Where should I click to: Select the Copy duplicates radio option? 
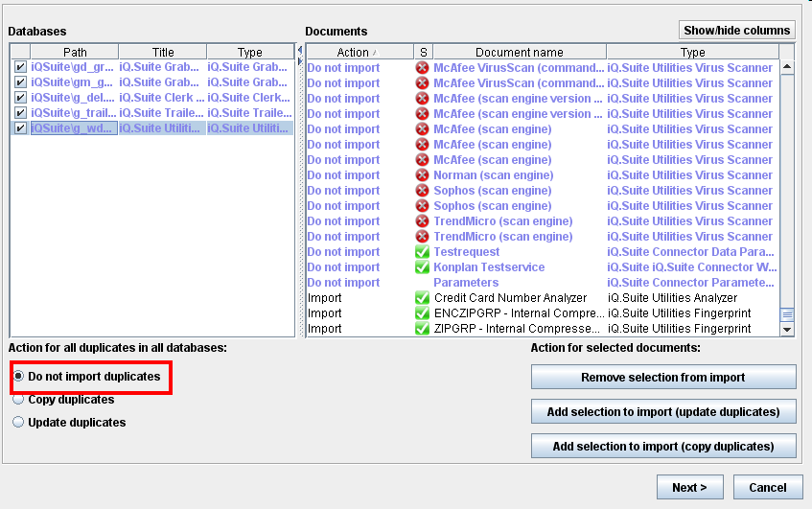tap(19, 400)
